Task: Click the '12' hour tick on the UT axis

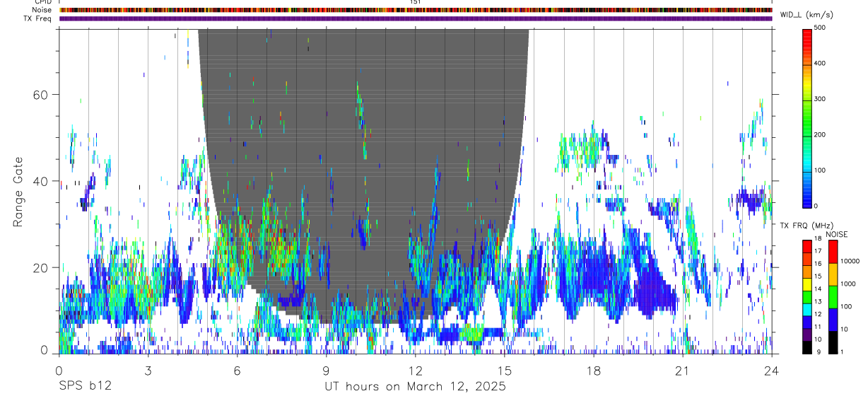Action: [415, 371]
